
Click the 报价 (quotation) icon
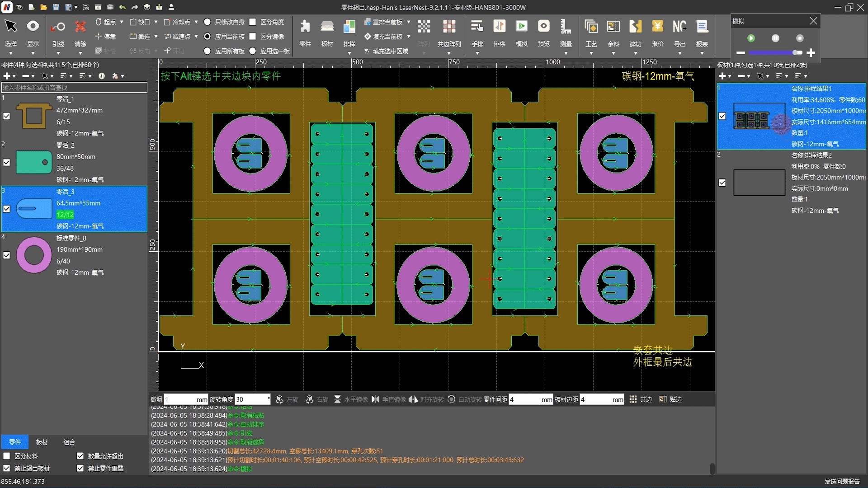pyautogui.click(x=657, y=27)
